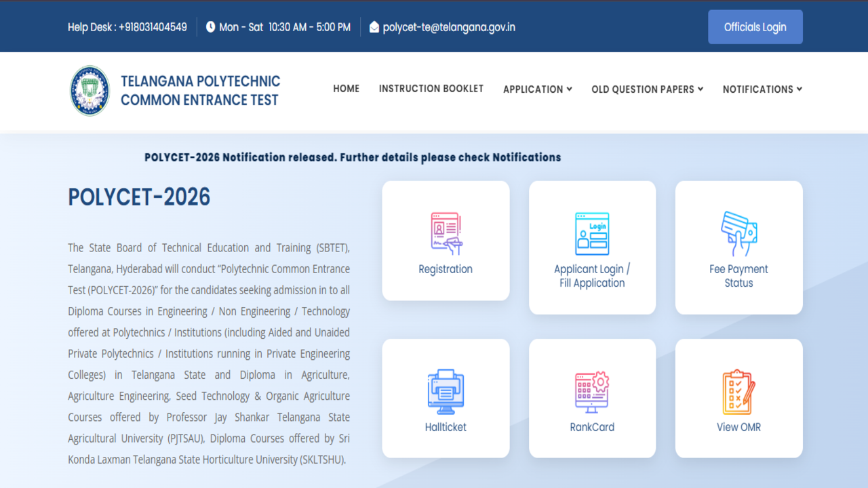Open the INSTRUCTION BOOKLET menu item
868x488 pixels.
(431, 89)
